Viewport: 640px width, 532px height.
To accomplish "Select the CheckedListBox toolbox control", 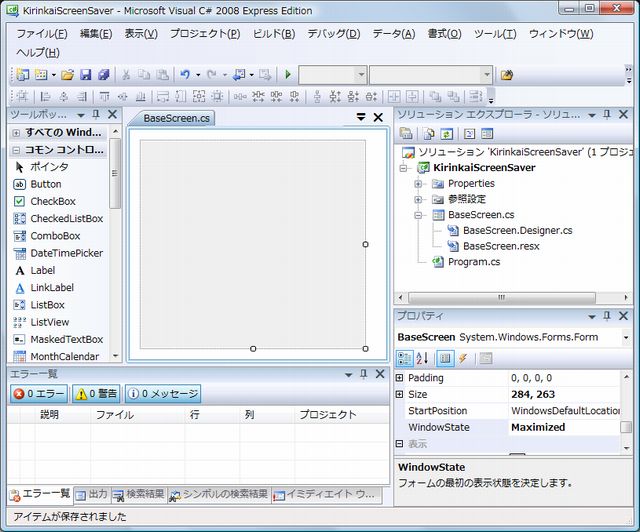I will [x=58, y=219].
